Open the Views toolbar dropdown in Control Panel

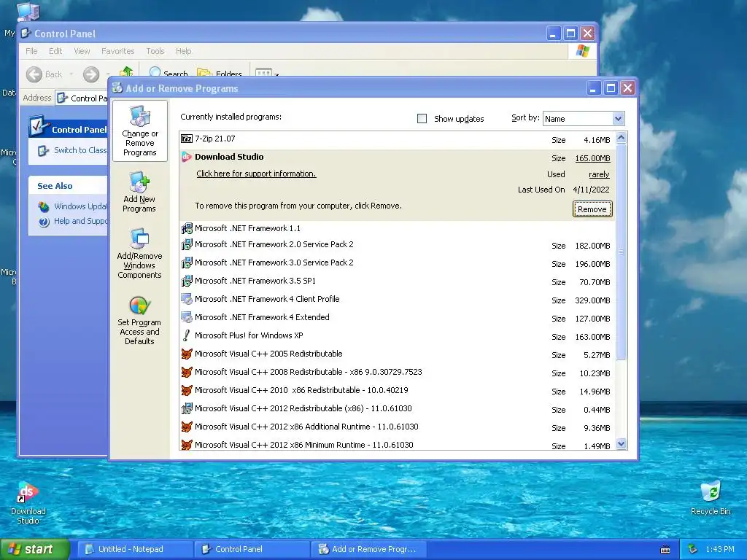coord(267,74)
